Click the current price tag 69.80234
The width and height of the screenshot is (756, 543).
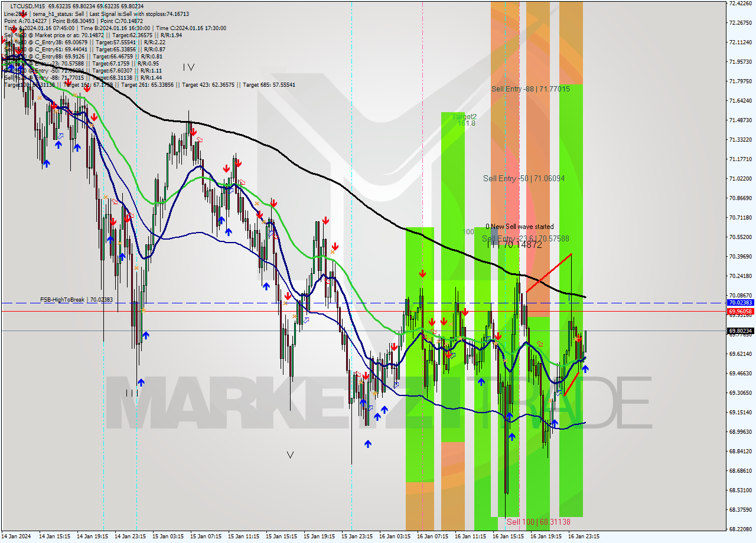pos(741,331)
